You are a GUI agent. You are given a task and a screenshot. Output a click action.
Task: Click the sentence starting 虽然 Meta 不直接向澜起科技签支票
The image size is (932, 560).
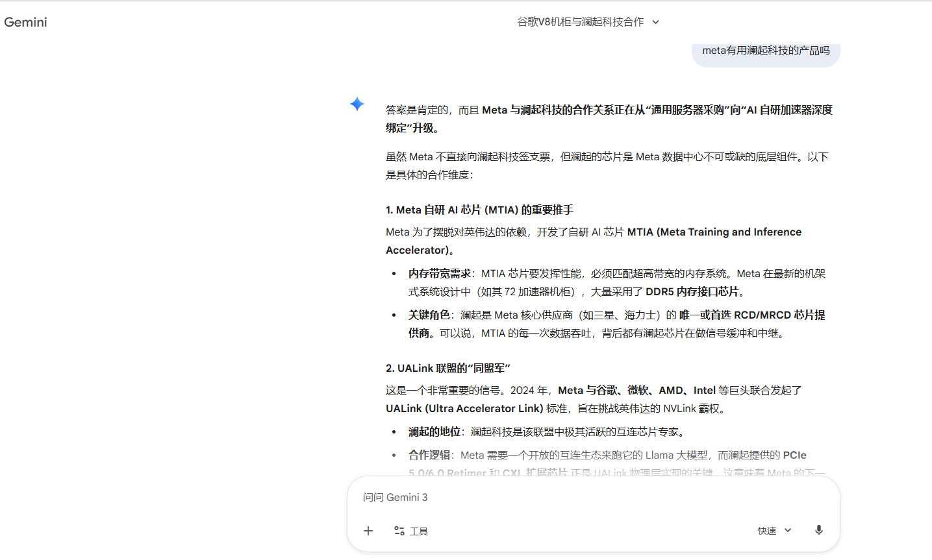[x=607, y=165]
